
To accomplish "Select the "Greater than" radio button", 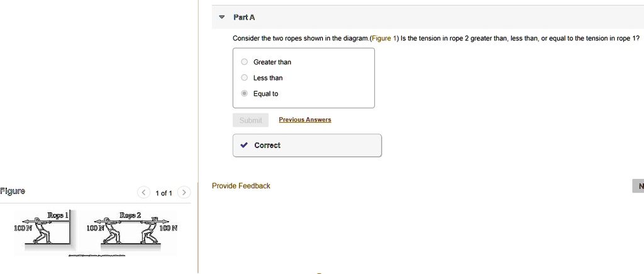I will [245, 62].
